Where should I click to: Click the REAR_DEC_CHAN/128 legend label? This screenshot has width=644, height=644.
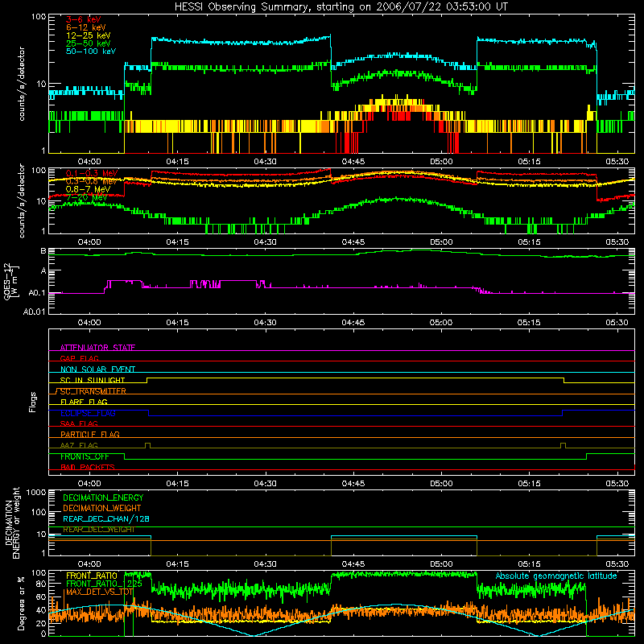tap(106, 518)
